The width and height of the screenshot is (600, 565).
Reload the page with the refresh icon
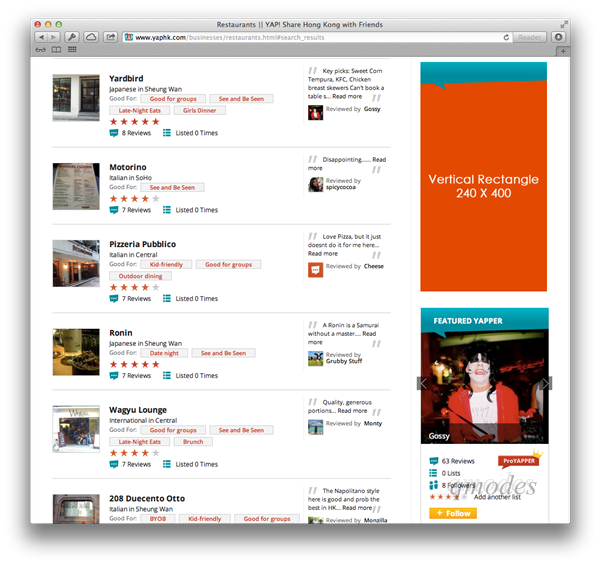pyautogui.click(x=506, y=37)
